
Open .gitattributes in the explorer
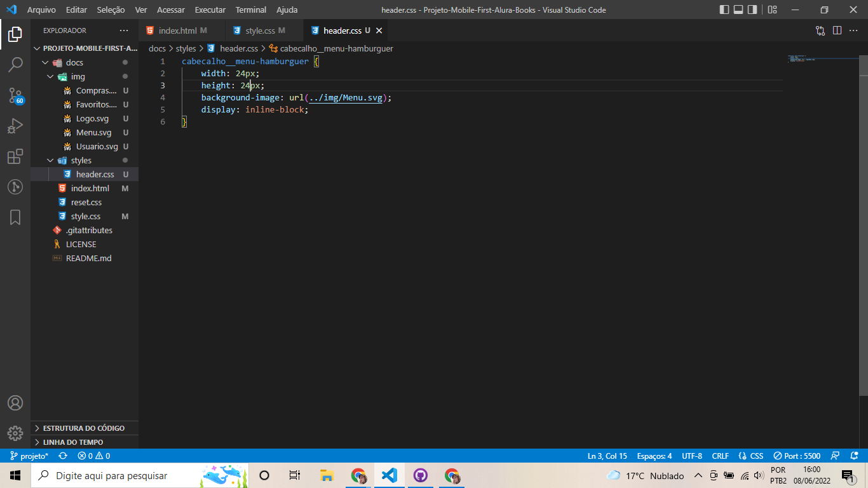(x=85, y=230)
